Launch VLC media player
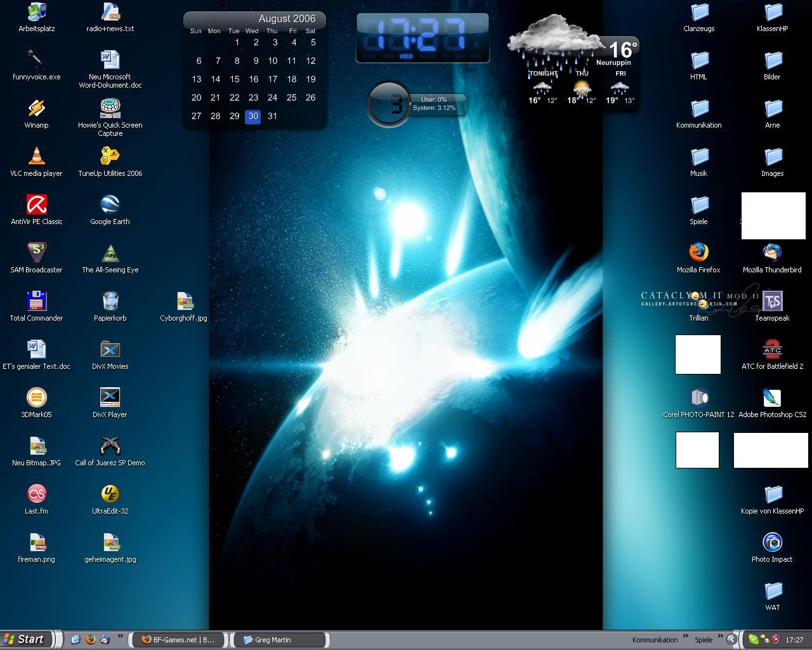The image size is (812, 650). click(36, 162)
